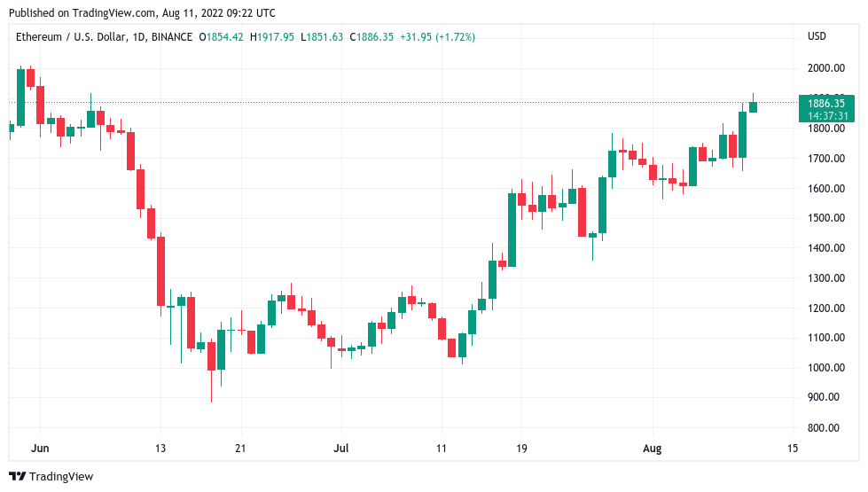
Task: Click the 13 date axis marker
Action: [160, 448]
